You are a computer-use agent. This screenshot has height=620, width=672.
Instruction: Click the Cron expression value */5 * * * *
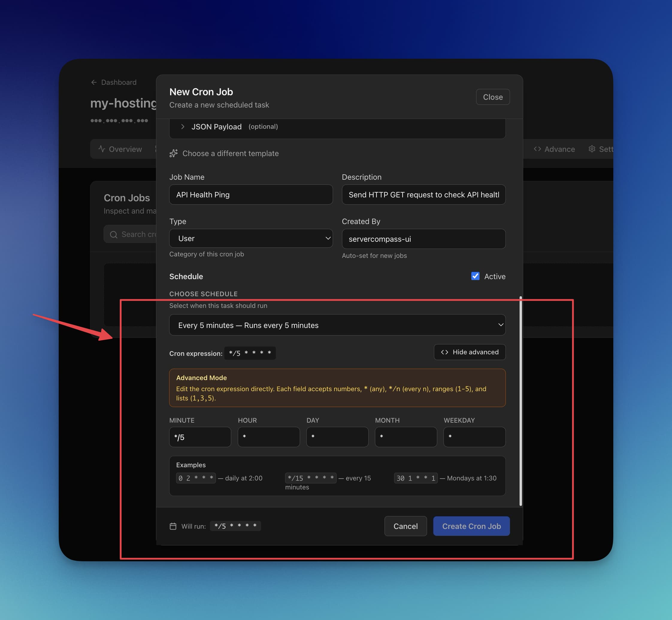[250, 353]
